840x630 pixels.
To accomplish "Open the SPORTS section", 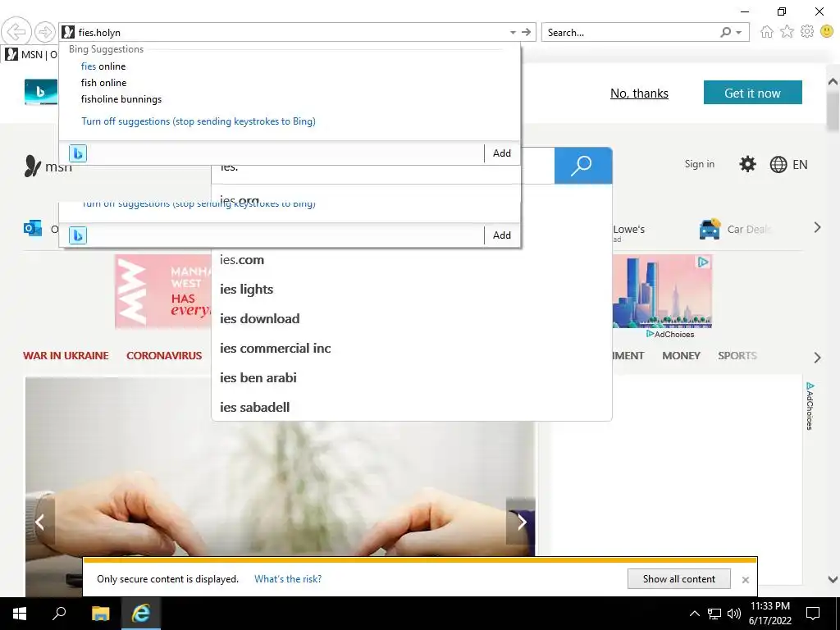I will click(737, 356).
